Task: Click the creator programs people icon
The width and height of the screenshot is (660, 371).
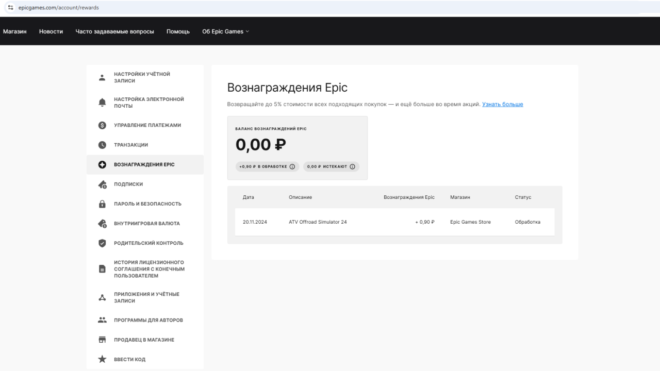Action: pos(102,320)
